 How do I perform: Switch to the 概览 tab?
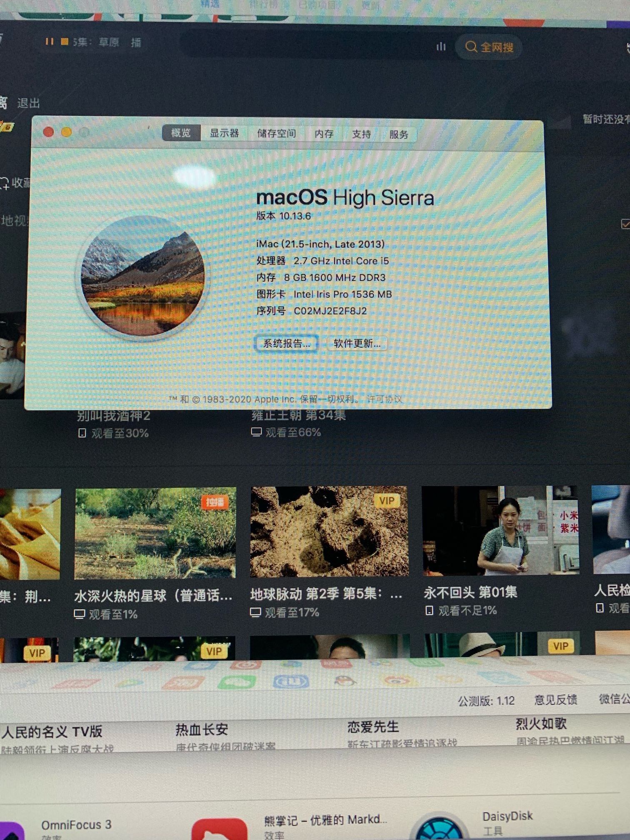181,133
